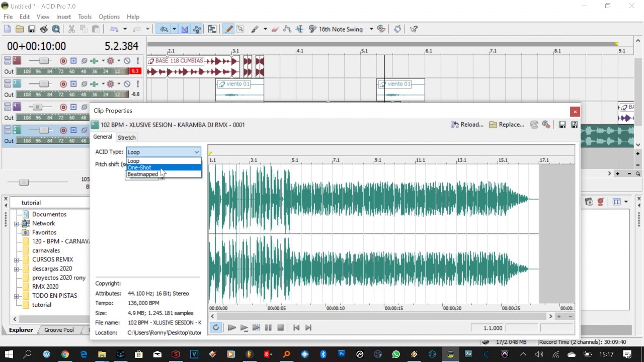Click the Cut scissors icon
644x362 pixels.
click(71, 29)
